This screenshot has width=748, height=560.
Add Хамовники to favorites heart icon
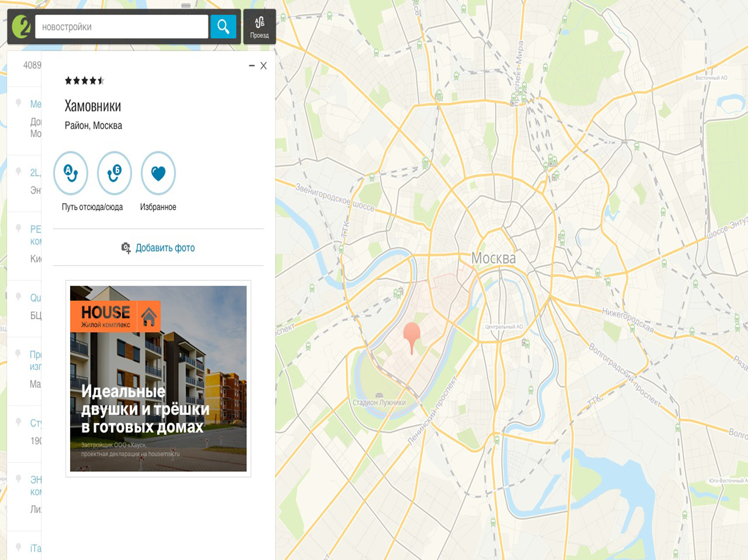tap(158, 173)
